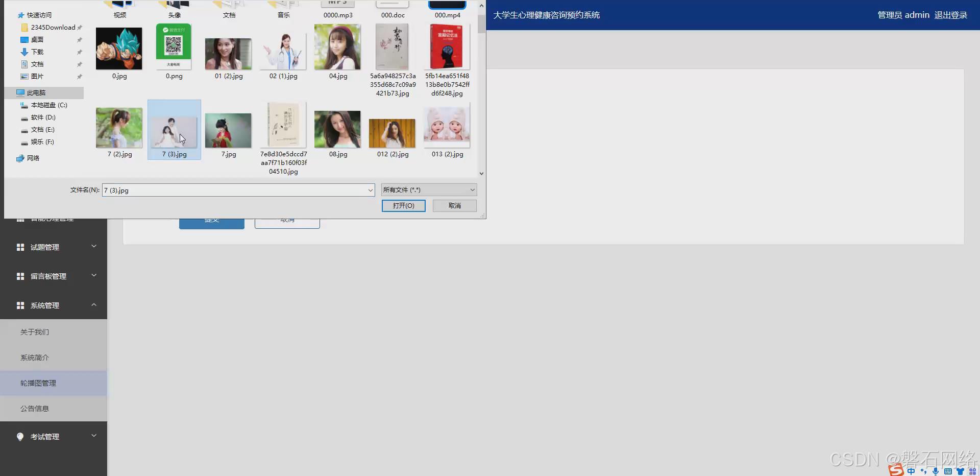Open 公告信息 submenu item
Viewport: 980px width, 476px height.
click(x=54, y=409)
